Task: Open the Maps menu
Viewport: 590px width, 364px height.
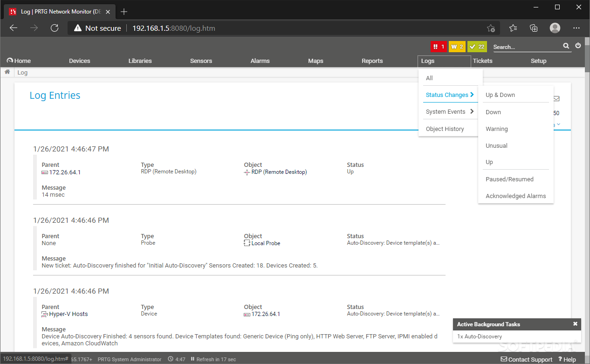Action: [x=316, y=61]
